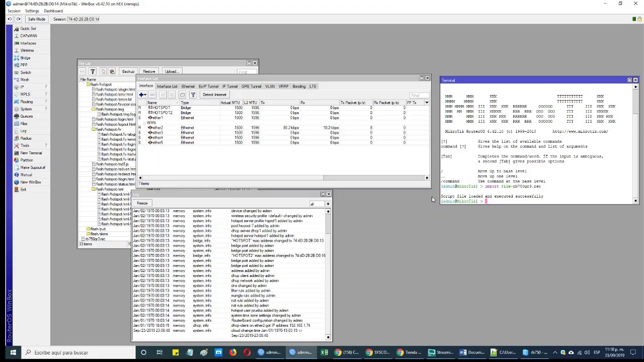
Task: Open the 'all' topics dropdown in Log
Action: [328, 204]
